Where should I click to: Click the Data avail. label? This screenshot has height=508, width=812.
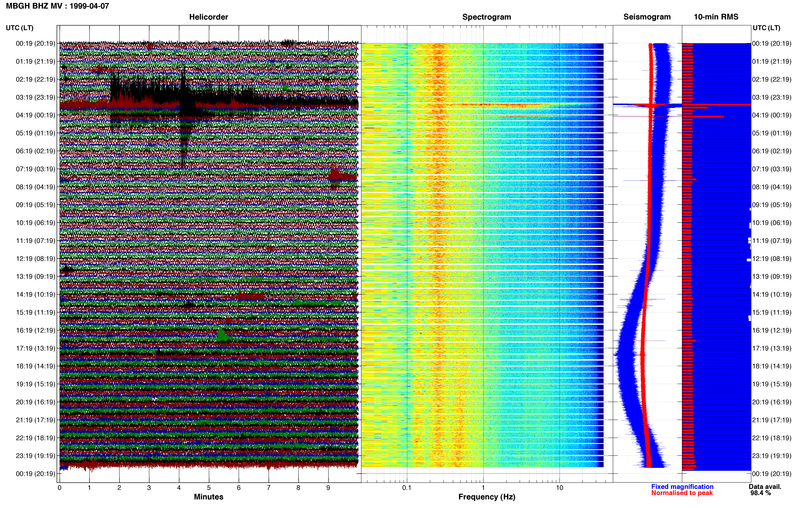pos(765,486)
